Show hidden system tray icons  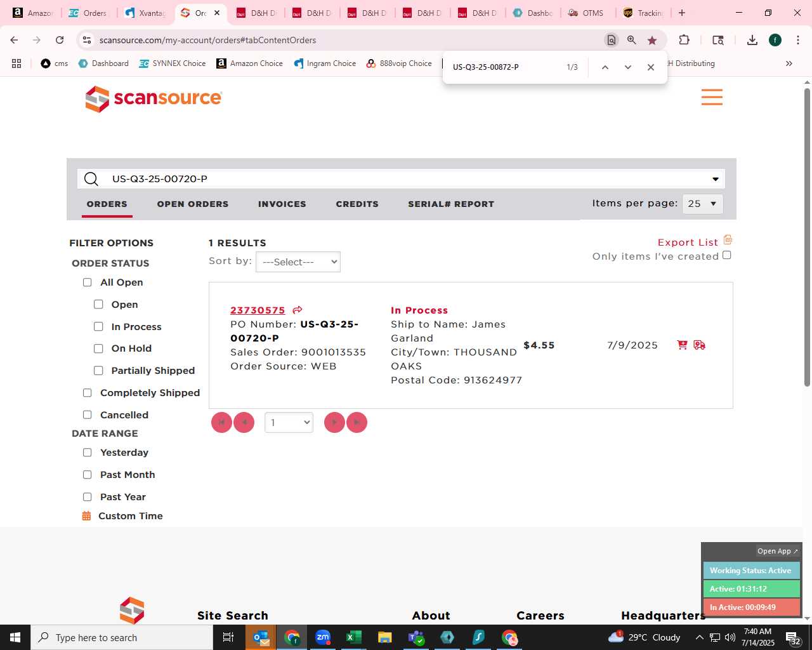click(x=699, y=637)
